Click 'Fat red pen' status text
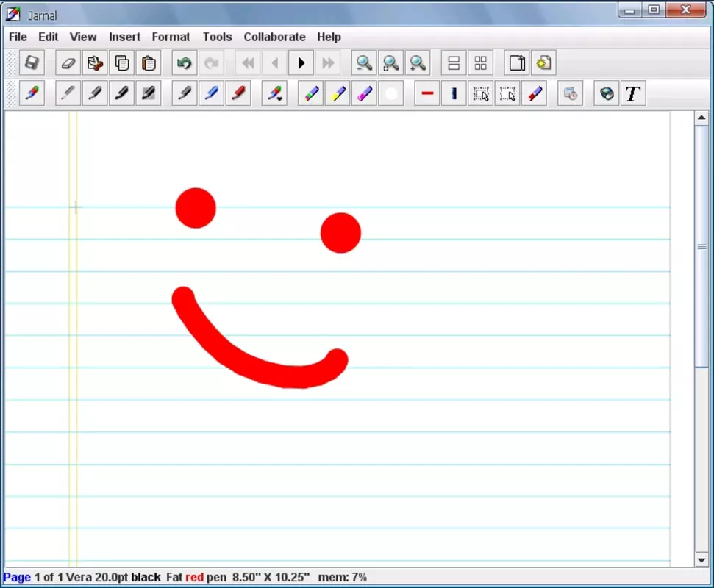Image resolution: width=714 pixels, height=588 pixels. click(x=196, y=577)
